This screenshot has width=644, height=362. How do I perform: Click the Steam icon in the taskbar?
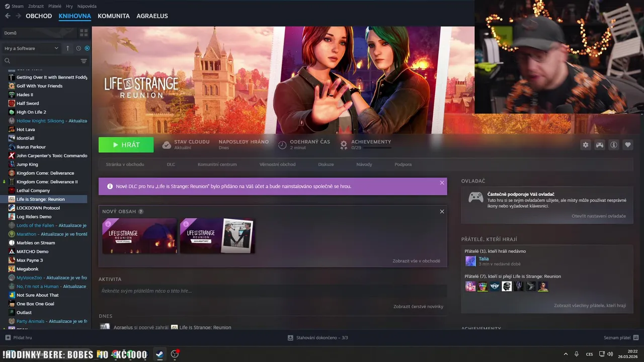pos(159,354)
